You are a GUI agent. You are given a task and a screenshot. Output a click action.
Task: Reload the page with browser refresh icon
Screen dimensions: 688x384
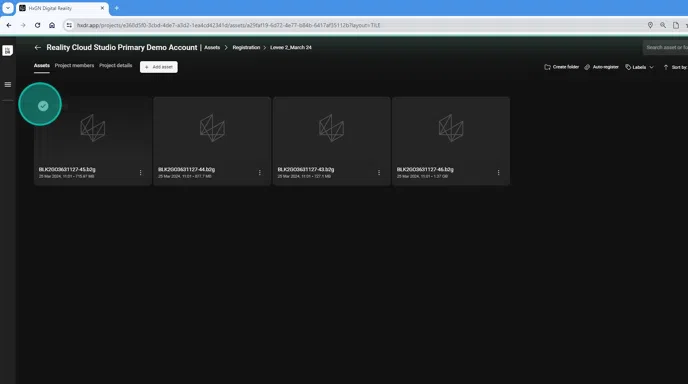[37, 25]
